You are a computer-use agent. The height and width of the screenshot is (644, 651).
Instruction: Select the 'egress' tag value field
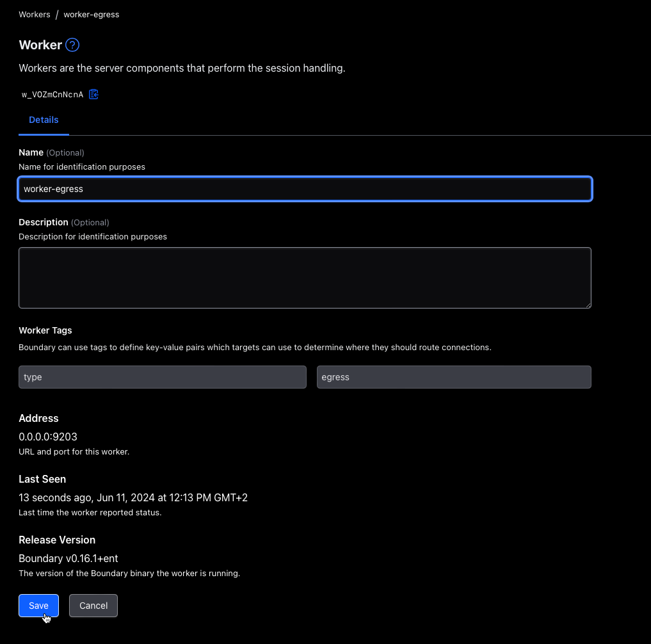click(x=453, y=377)
